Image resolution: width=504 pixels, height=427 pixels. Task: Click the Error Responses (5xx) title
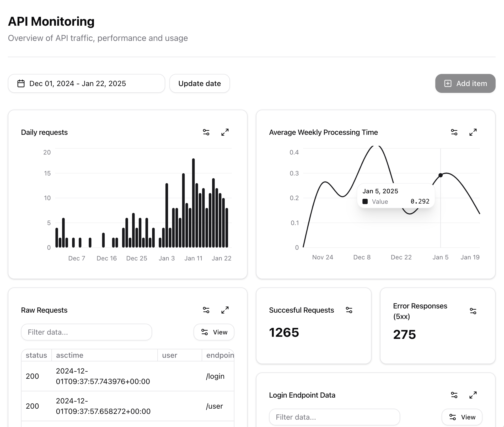[x=420, y=311]
